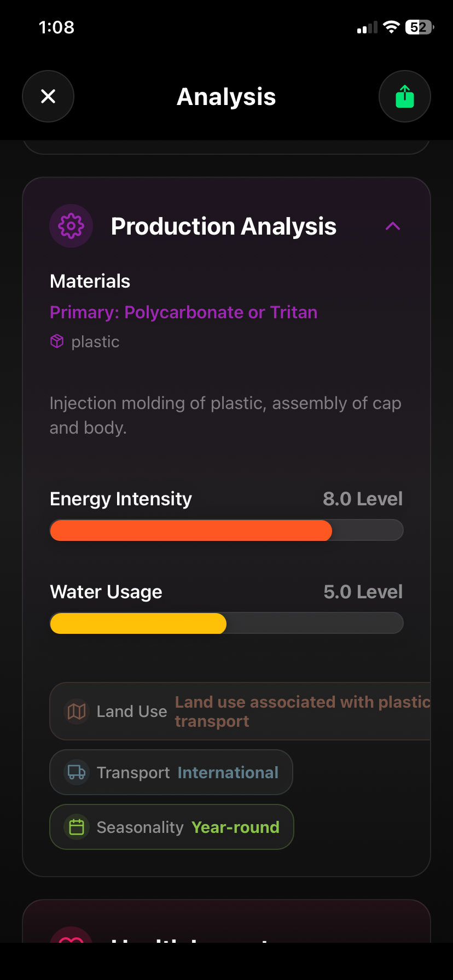Tap the Health heart icon below
The height and width of the screenshot is (980, 453).
[71, 936]
